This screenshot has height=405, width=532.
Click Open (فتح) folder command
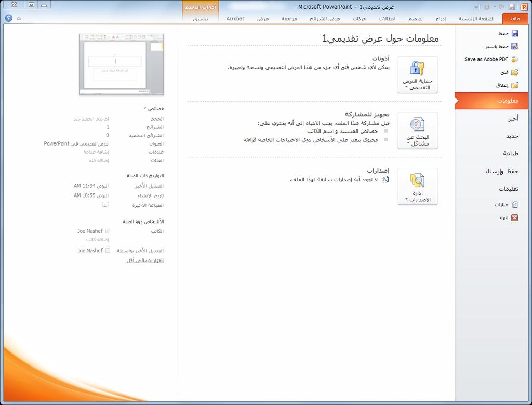click(509, 72)
